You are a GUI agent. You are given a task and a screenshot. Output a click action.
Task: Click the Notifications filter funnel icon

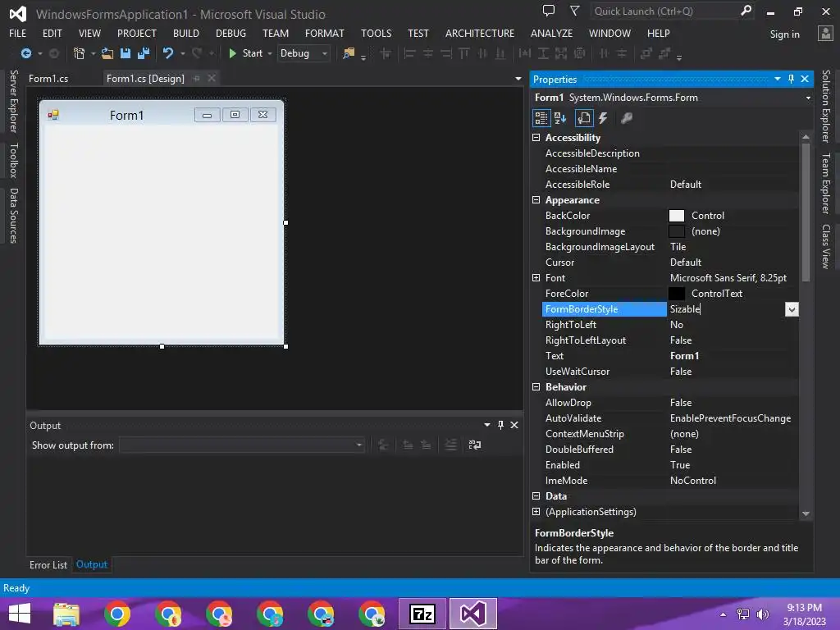(x=574, y=11)
